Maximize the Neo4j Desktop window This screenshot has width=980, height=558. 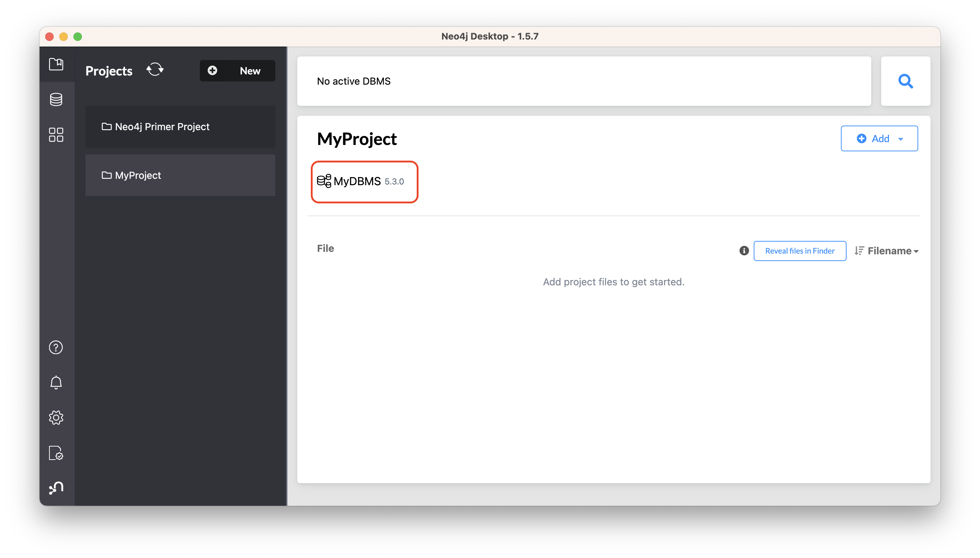78,36
